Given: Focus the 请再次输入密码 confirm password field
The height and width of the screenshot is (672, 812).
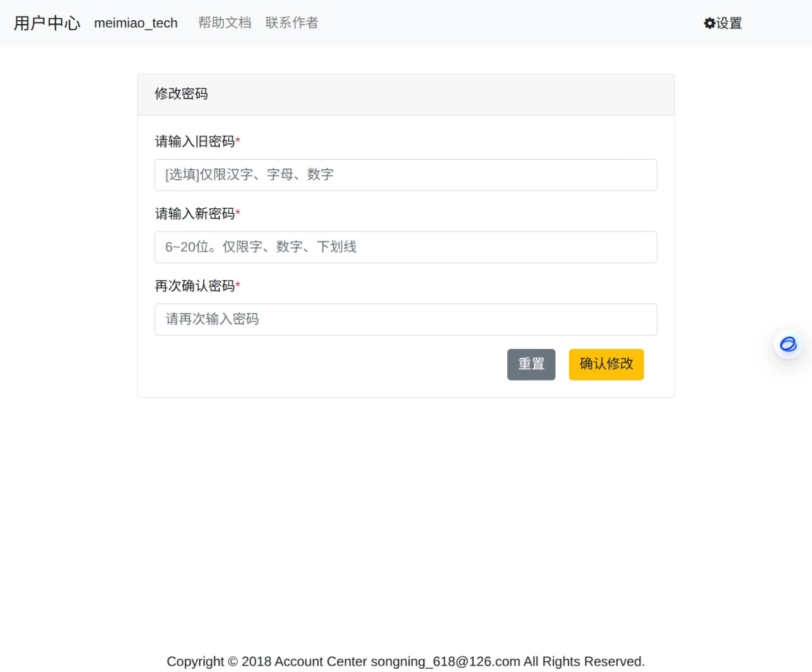Looking at the screenshot, I should click(405, 319).
